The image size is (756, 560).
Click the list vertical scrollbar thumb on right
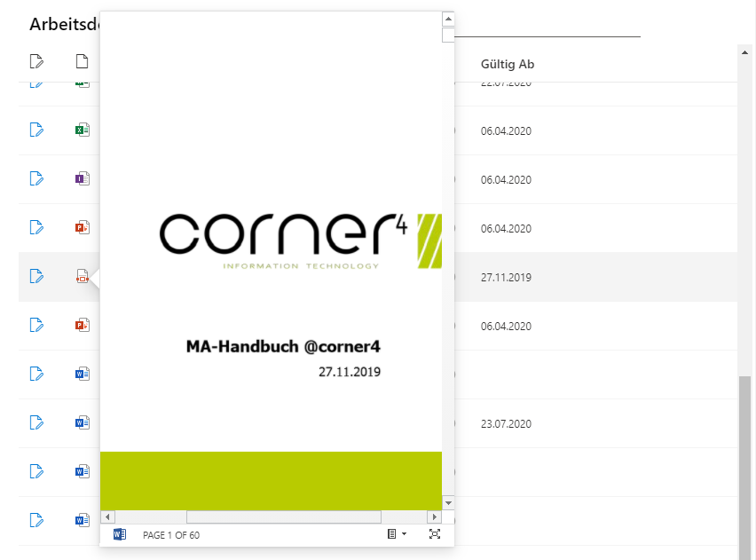pos(745,468)
